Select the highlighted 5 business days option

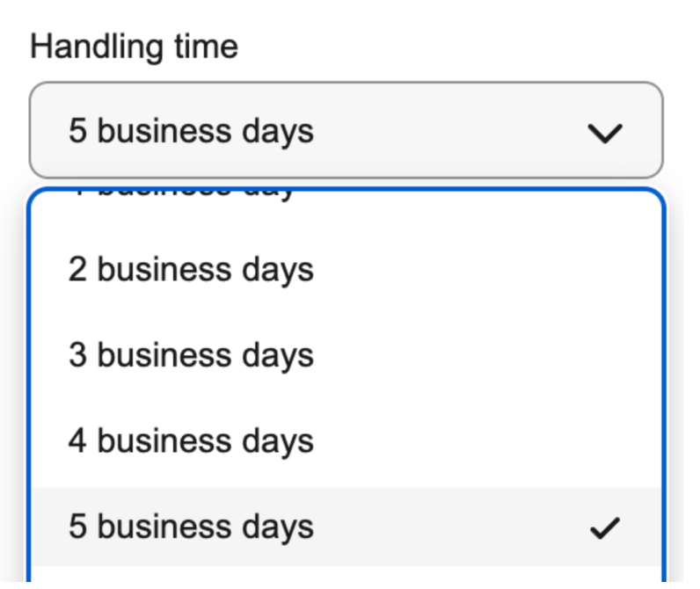click(x=191, y=527)
